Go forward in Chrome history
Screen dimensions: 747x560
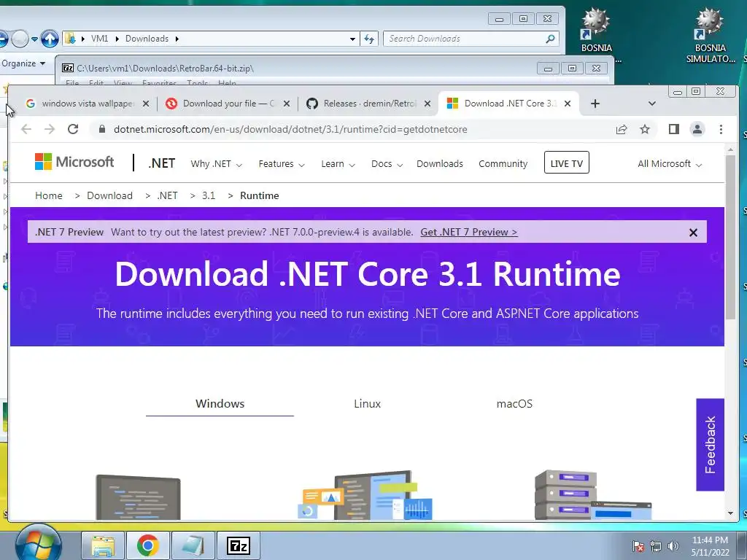50,129
